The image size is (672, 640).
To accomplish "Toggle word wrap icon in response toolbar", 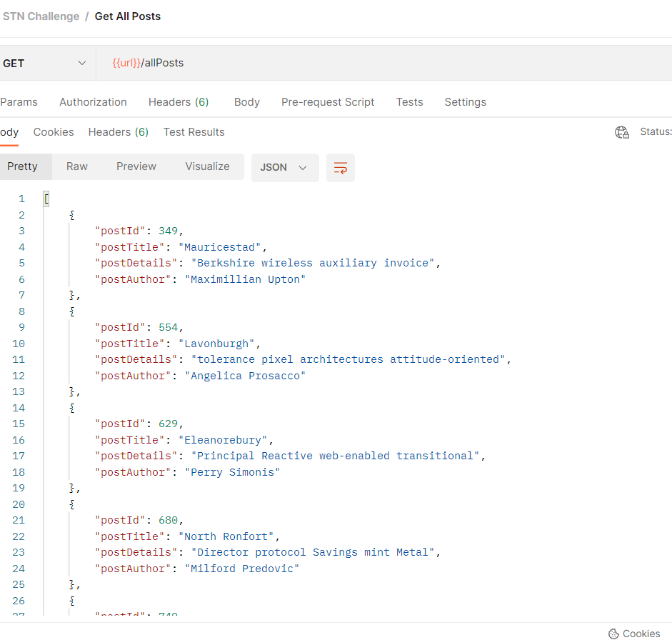I will 341,168.
